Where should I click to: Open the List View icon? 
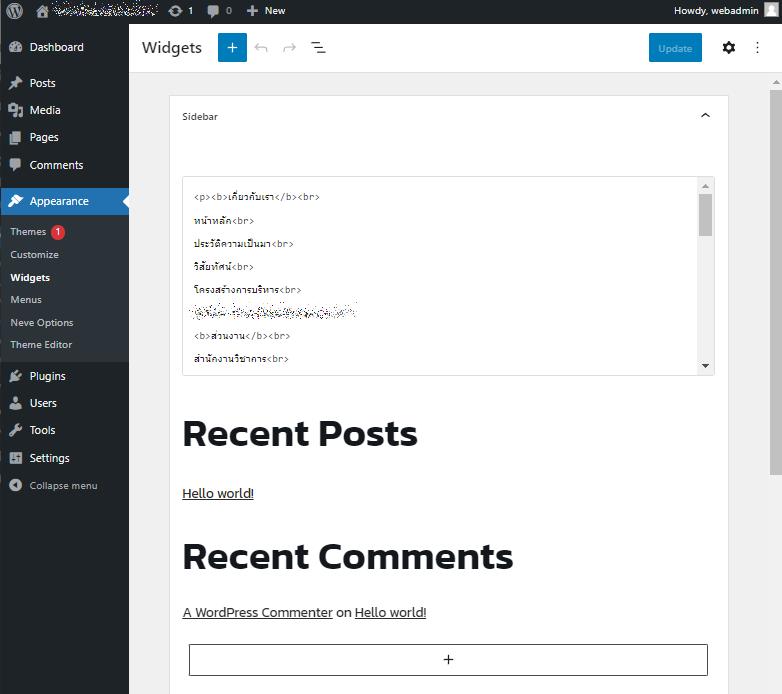click(x=318, y=48)
